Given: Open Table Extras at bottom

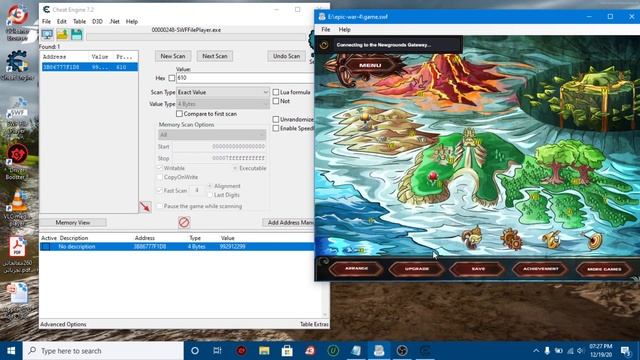Looking at the screenshot, I should point(314,324).
